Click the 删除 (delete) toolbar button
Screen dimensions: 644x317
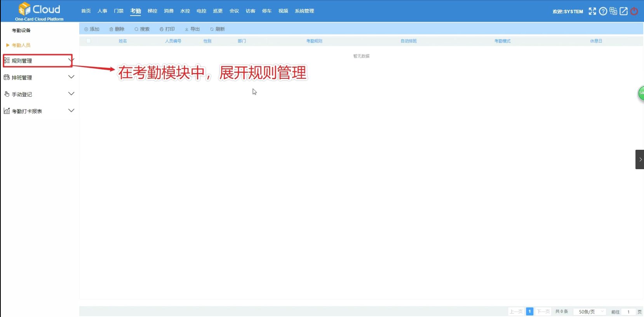pyautogui.click(x=117, y=29)
